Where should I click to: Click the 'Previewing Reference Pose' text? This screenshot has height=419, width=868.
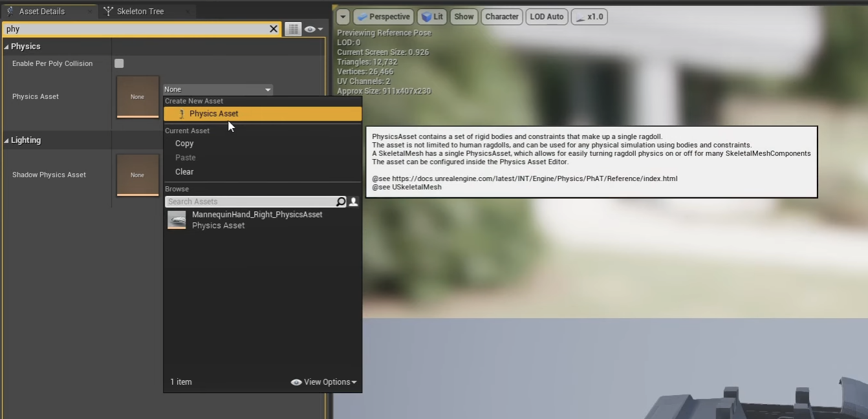(384, 33)
